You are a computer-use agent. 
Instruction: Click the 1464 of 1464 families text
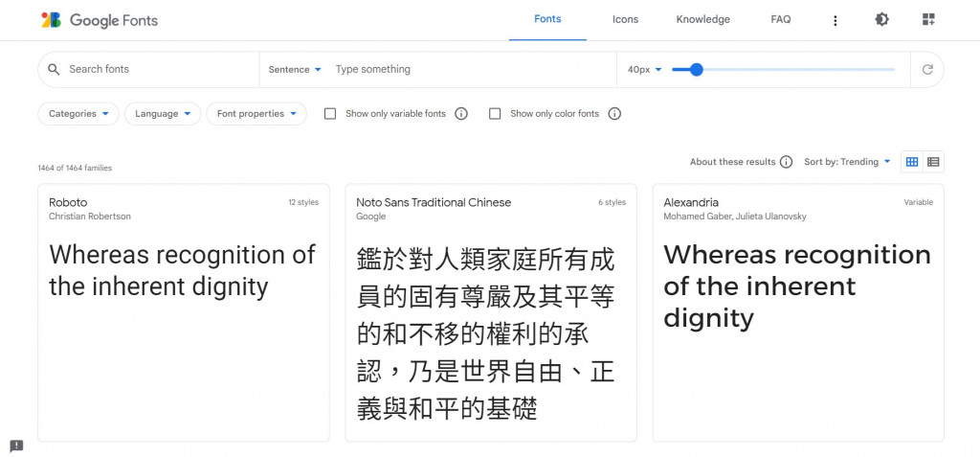click(75, 169)
